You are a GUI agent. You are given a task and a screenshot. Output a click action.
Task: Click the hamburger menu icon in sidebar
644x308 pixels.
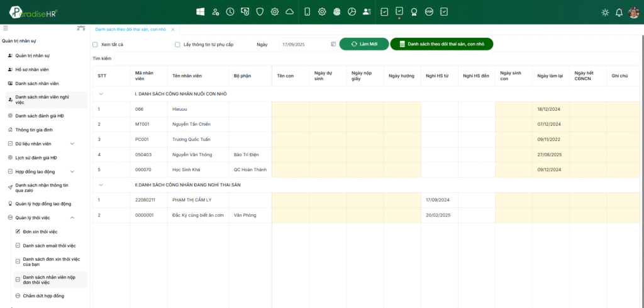(5, 28)
